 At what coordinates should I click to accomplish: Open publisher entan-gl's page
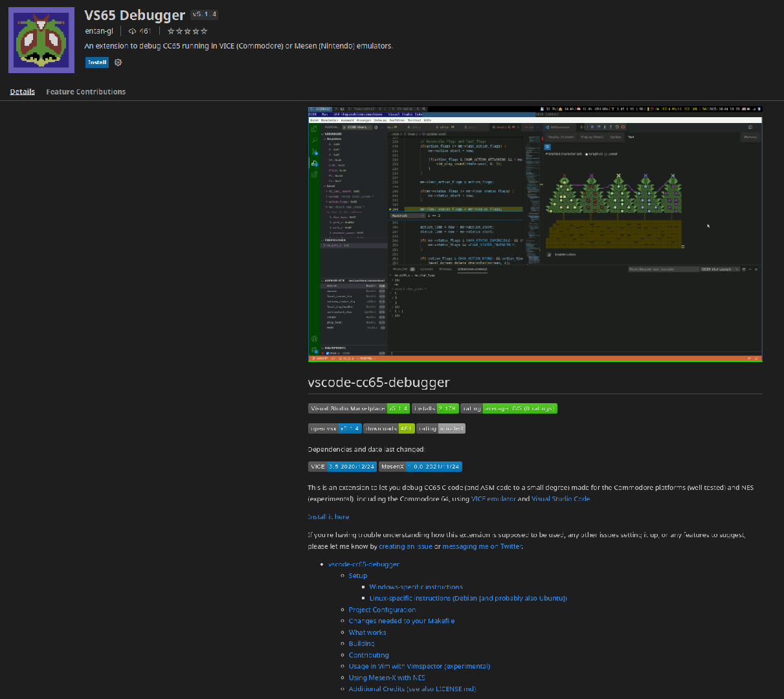99,31
